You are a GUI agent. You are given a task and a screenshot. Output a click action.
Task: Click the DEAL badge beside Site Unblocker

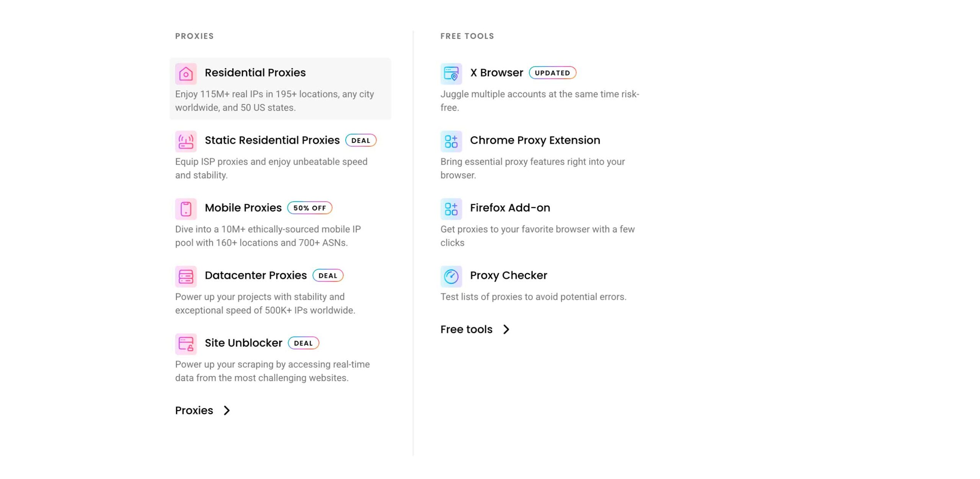point(303,343)
